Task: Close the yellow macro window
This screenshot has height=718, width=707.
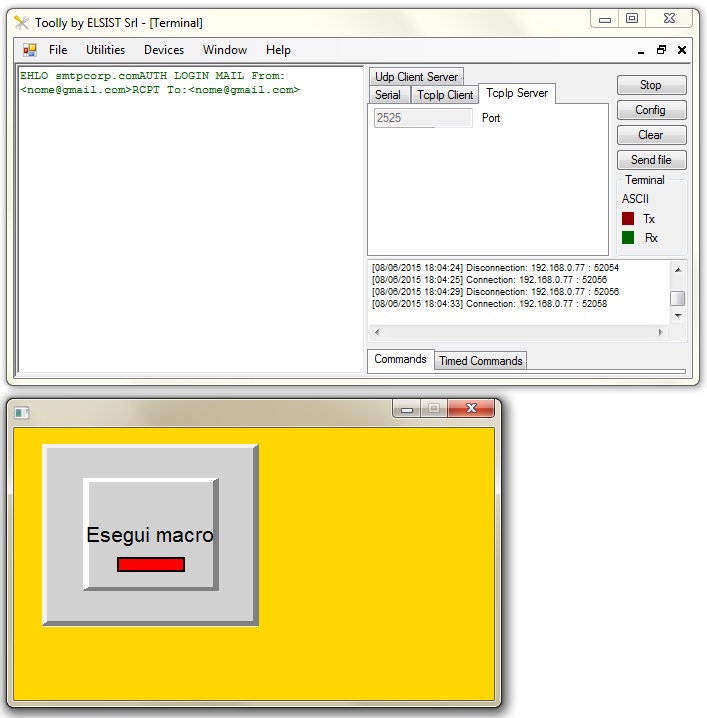Action: (471, 408)
